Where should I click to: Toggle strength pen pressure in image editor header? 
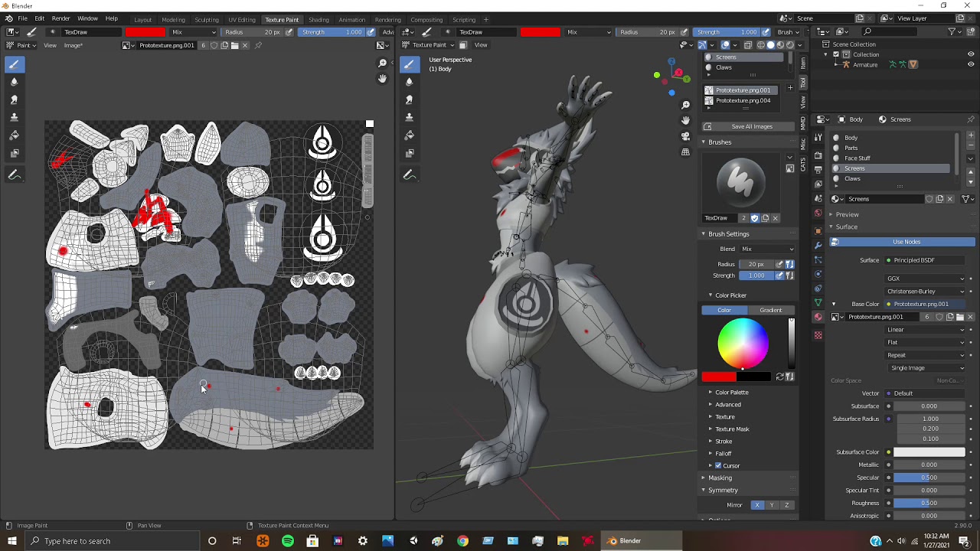pyautogui.click(x=371, y=32)
